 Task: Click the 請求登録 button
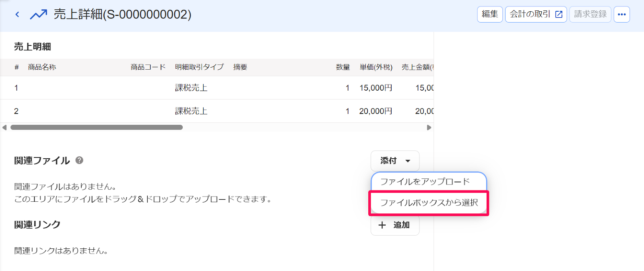click(x=590, y=14)
